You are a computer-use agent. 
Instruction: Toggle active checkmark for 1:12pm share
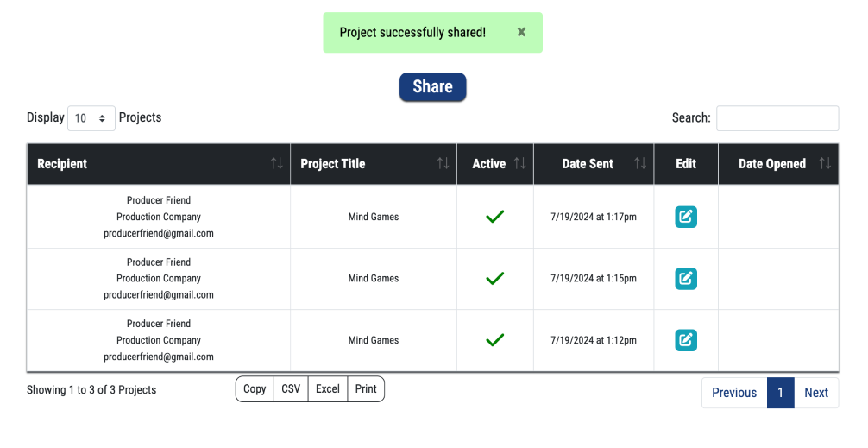494,340
